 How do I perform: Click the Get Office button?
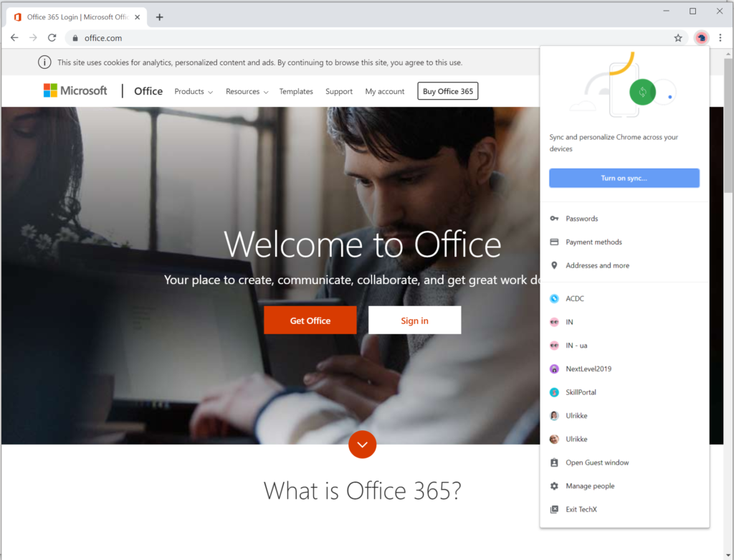tap(310, 321)
